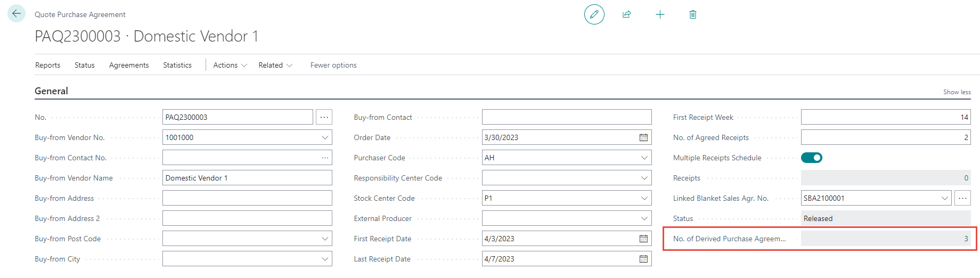Screen dimensions: 980x278
Task: Open the Related menu
Action: coord(275,65)
